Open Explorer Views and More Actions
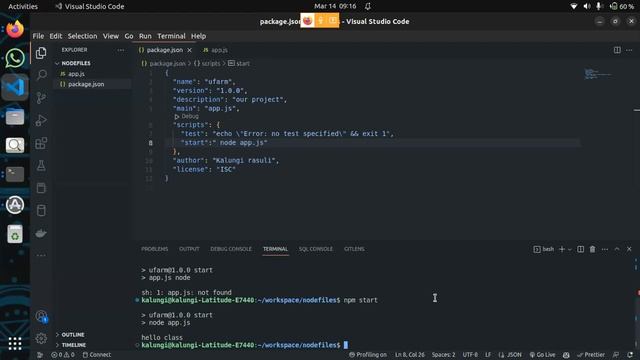The image size is (640, 360). pos(121,50)
